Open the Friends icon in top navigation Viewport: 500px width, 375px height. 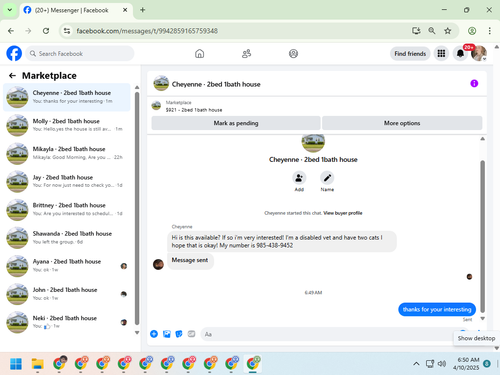tap(246, 53)
